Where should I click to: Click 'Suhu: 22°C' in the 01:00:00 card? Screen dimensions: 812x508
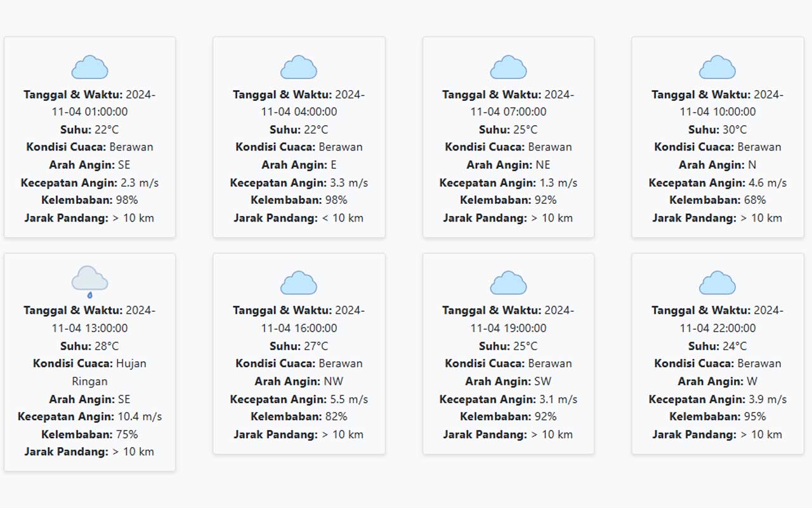89,130
